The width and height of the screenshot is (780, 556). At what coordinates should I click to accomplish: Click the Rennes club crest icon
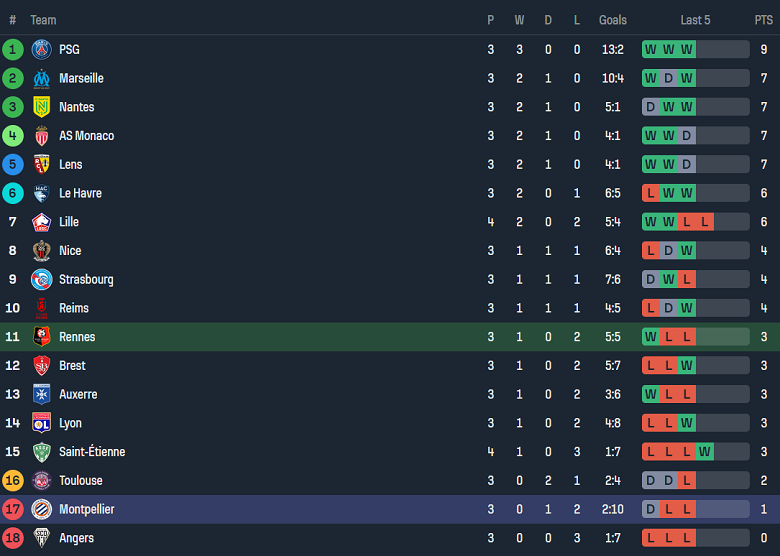(x=41, y=337)
